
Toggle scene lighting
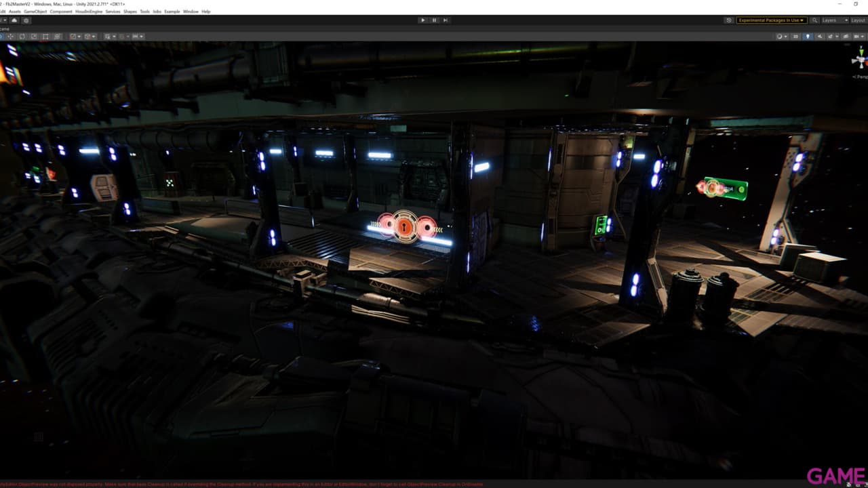[807, 37]
